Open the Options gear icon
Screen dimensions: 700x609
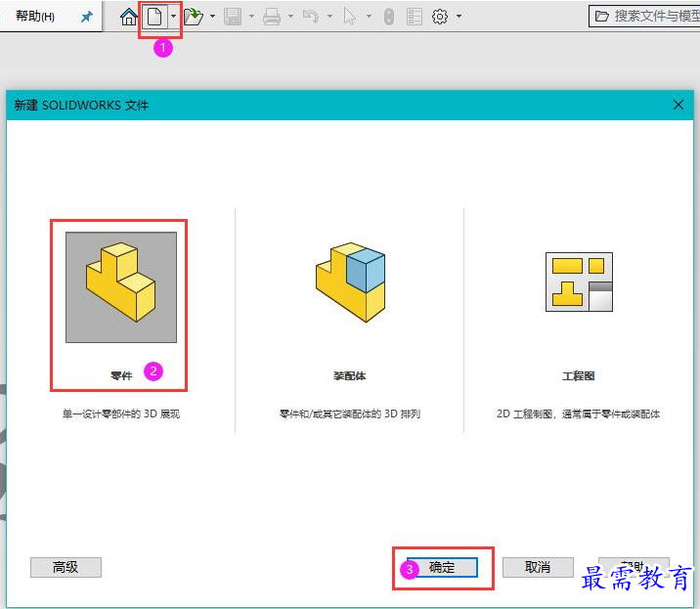click(440, 17)
